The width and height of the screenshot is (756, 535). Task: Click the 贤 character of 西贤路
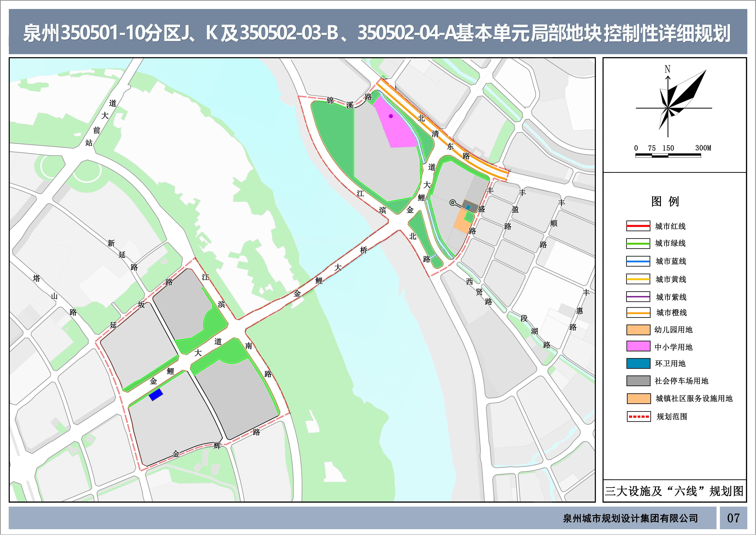click(x=479, y=292)
